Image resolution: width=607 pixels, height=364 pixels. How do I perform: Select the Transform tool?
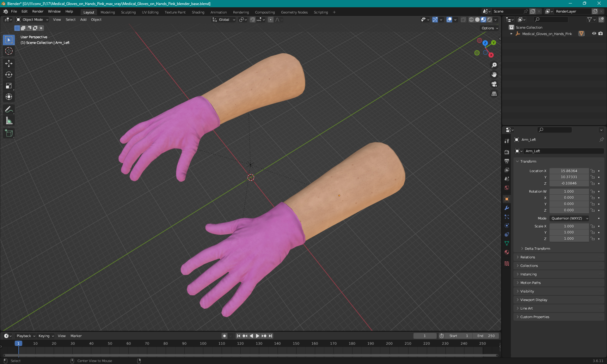[x=9, y=97]
